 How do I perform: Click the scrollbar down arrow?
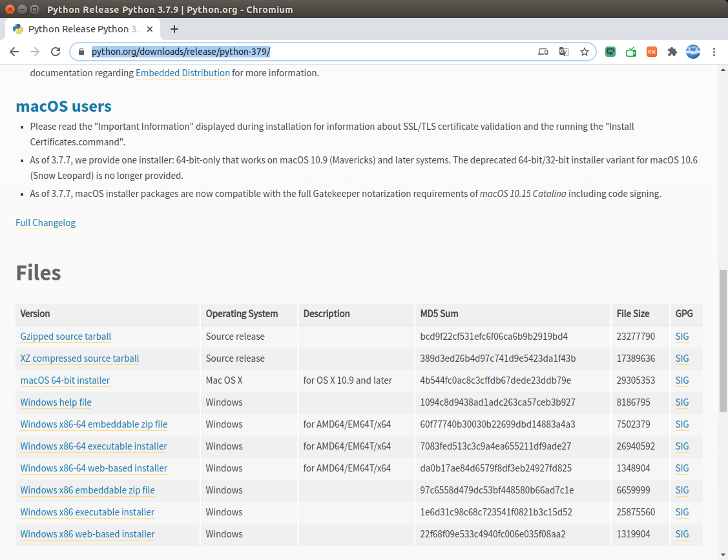pyautogui.click(x=723, y=555)
